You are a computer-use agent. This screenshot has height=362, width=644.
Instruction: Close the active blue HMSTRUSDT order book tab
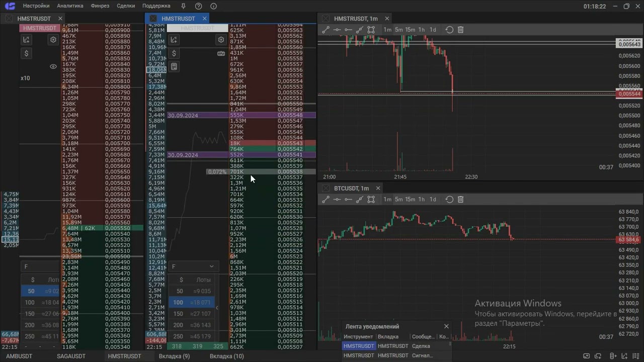point(205,19)
